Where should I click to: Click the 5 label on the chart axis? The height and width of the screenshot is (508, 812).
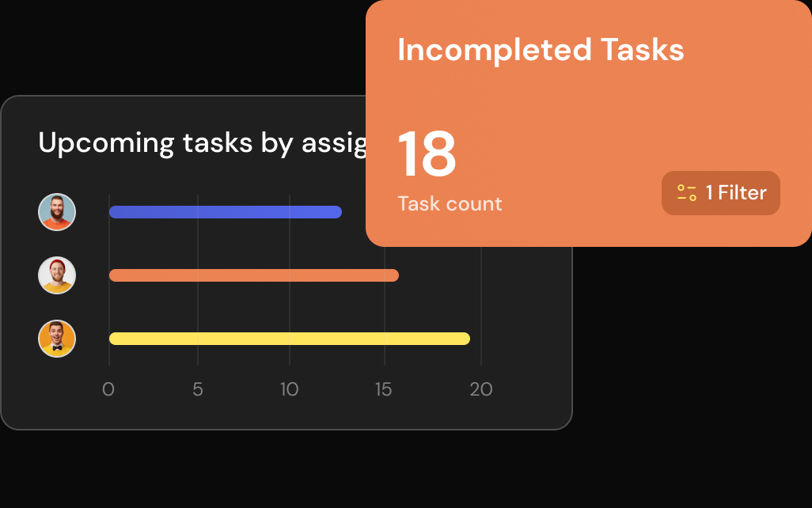198,389
